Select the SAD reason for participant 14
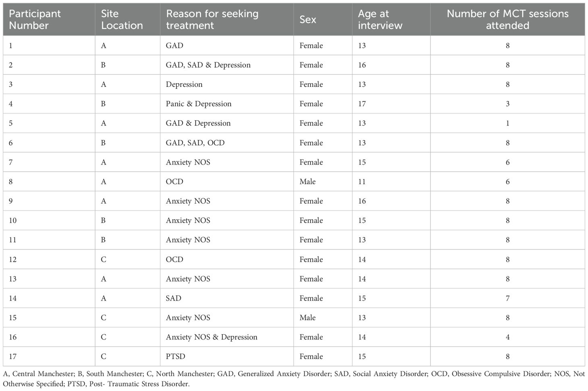588x391 pixels. click(173, 298)
